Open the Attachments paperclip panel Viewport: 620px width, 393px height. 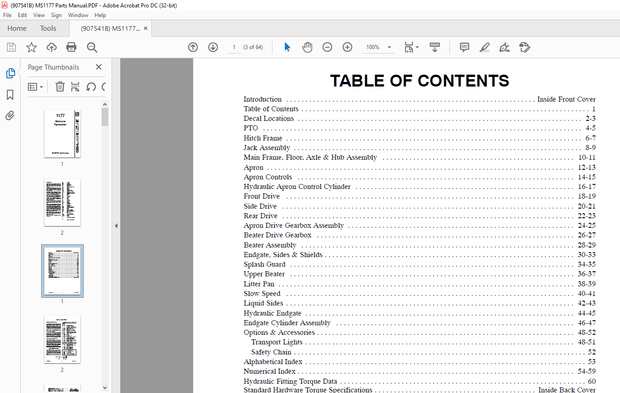pyautogui.click(x=10, y=115)
